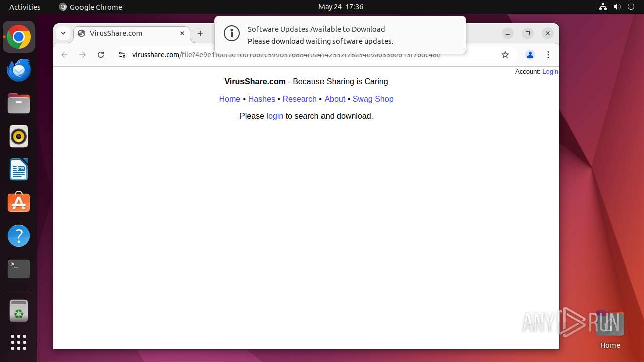This screenshot has width=644, height=362.
Task: Open the clock and calendar panel
Action: pyautogui.click(x=341, y=7)
